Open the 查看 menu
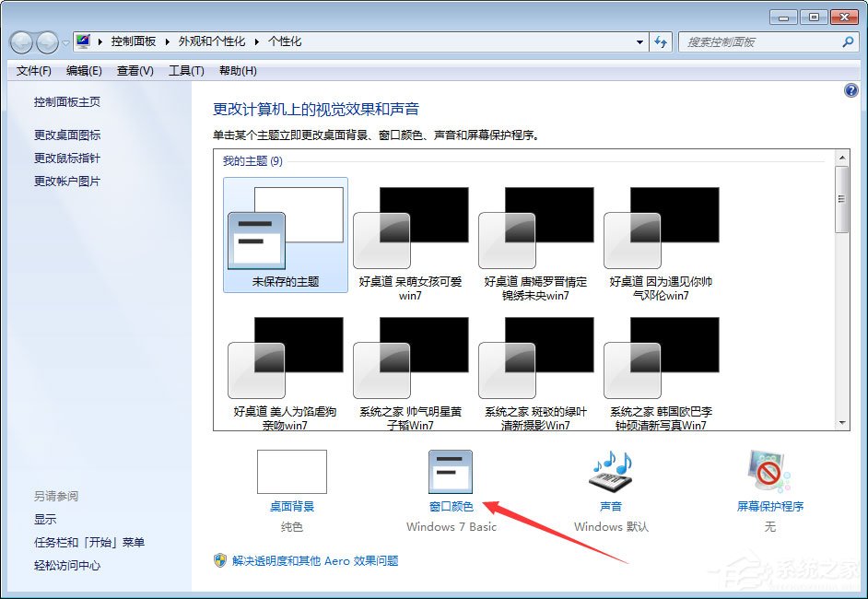The image size is (868, 599). (135, 70)
